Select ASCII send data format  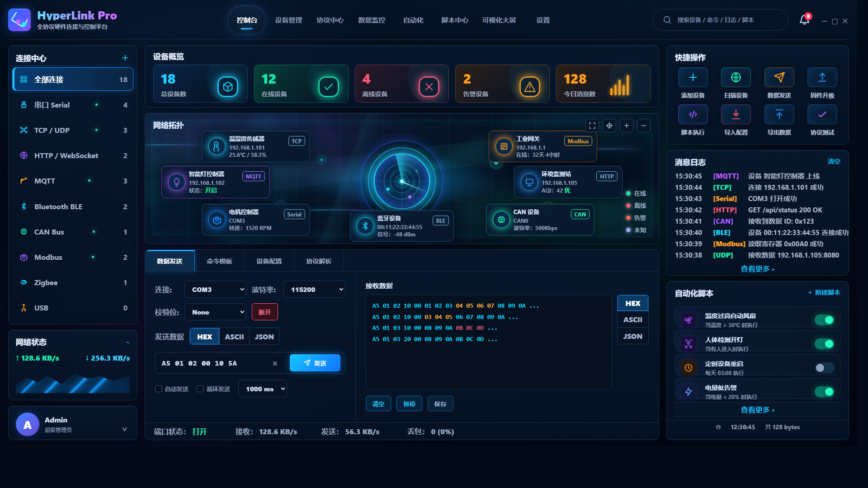click(x=234, y=337)
